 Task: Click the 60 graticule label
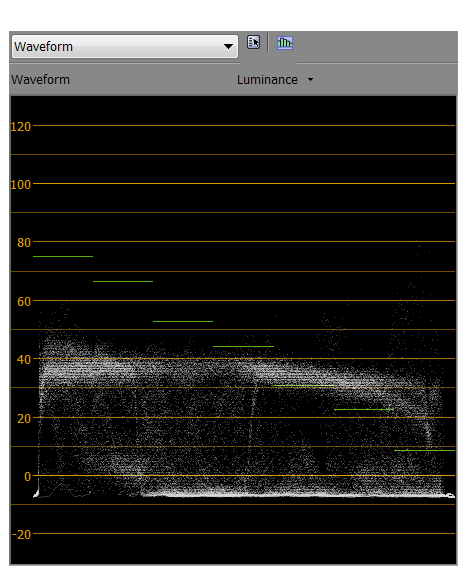click(x=24, y=301)
